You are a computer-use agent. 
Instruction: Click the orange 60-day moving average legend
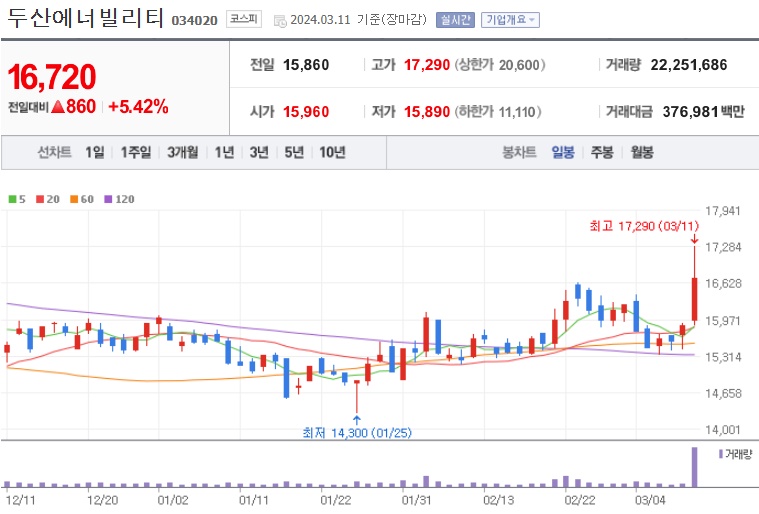82,199
